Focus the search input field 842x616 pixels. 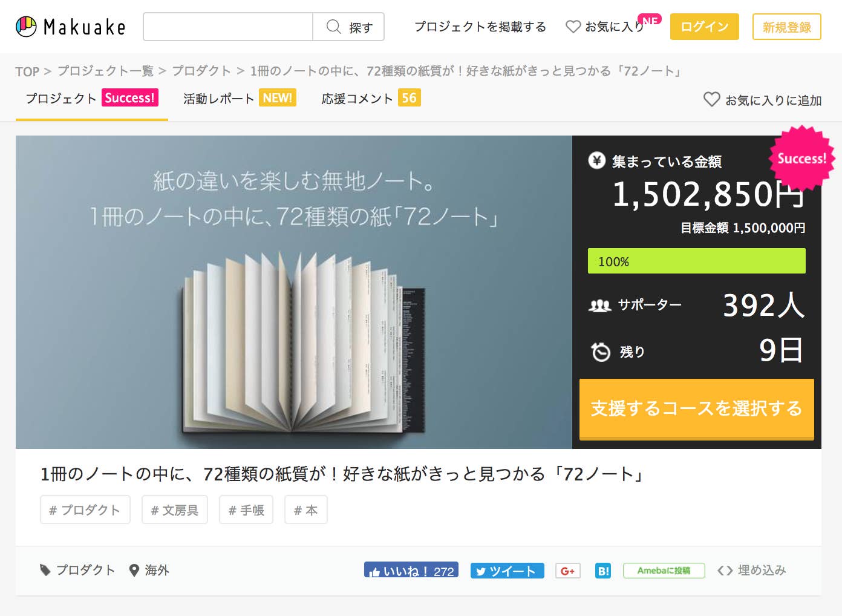pos(228,27)
